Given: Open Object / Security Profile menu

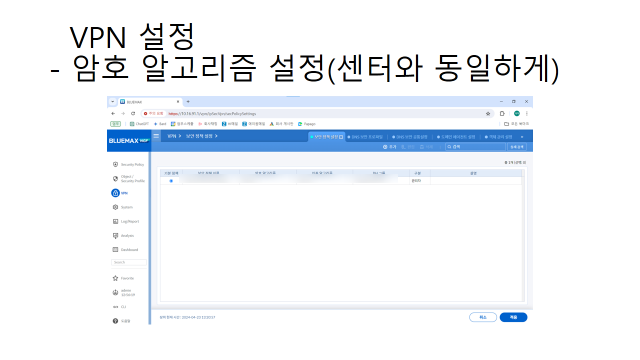Looking at the screenshot, I should point(128,179).
